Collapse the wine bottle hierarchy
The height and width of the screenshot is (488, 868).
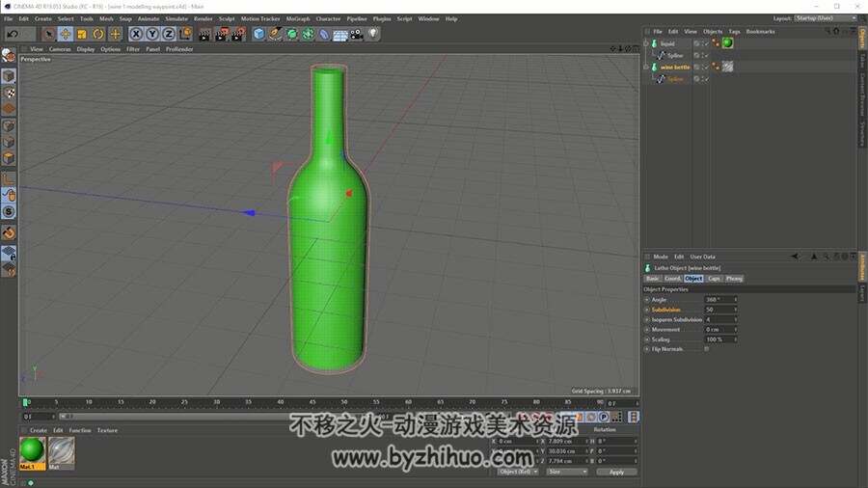646,67
